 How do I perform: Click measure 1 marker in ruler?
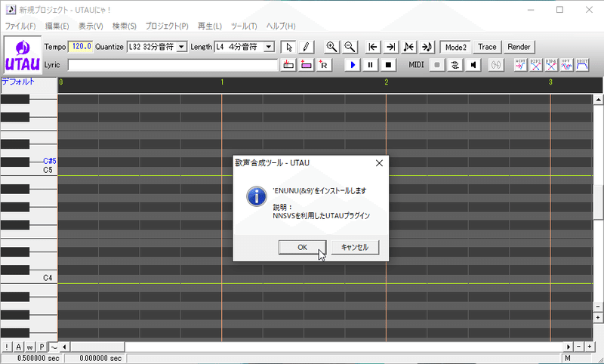click(x=222, y=82)
